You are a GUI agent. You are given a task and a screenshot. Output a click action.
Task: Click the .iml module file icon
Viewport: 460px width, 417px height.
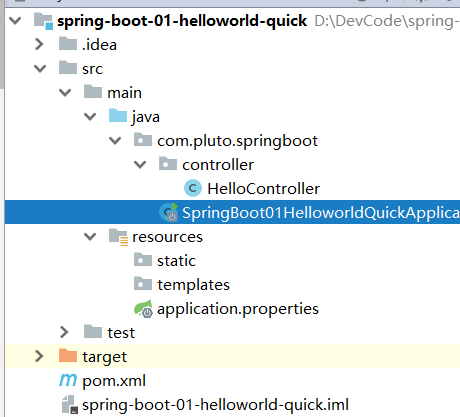pyautogui.click(x=70, y=404)
